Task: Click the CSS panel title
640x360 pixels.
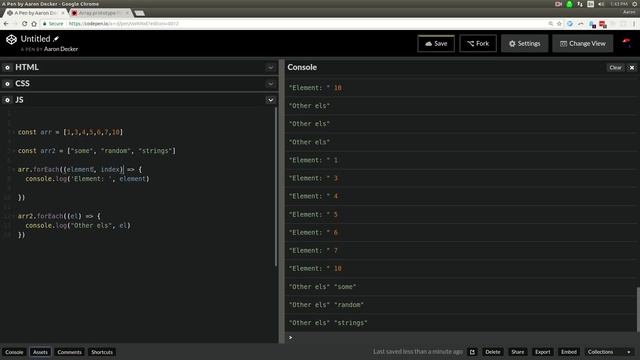Action: coord(22,84)
